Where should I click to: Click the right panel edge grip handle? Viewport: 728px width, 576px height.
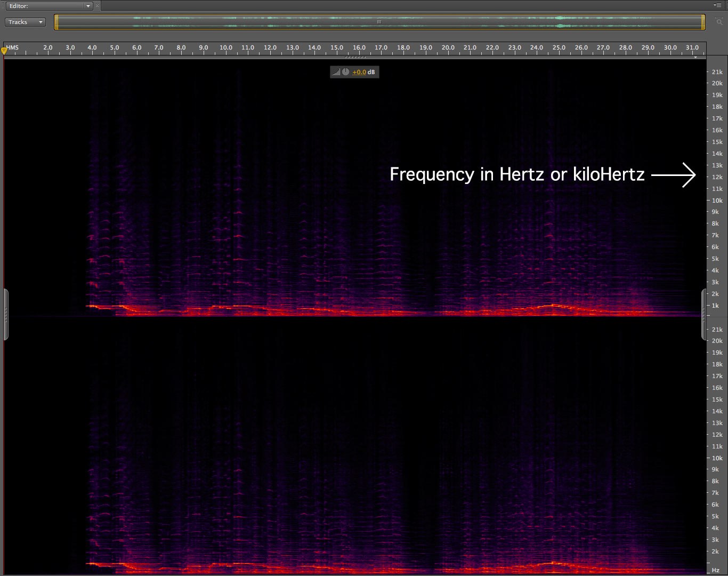click(x=703, y=315)
